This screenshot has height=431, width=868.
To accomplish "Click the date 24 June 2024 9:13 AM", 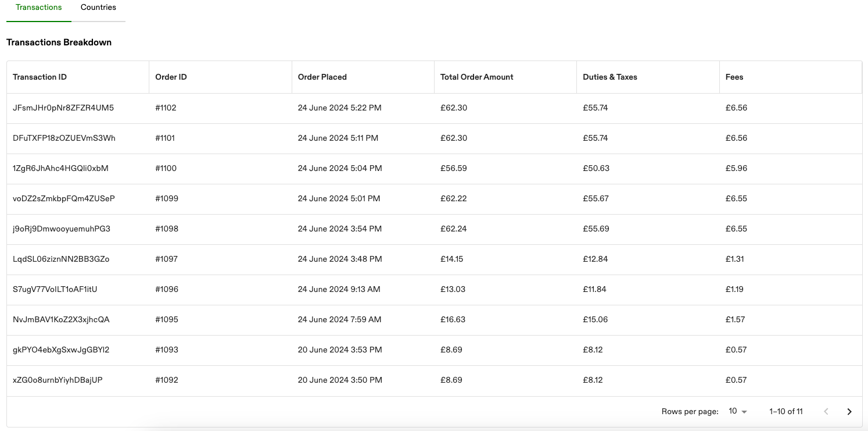I will point(339,289).
